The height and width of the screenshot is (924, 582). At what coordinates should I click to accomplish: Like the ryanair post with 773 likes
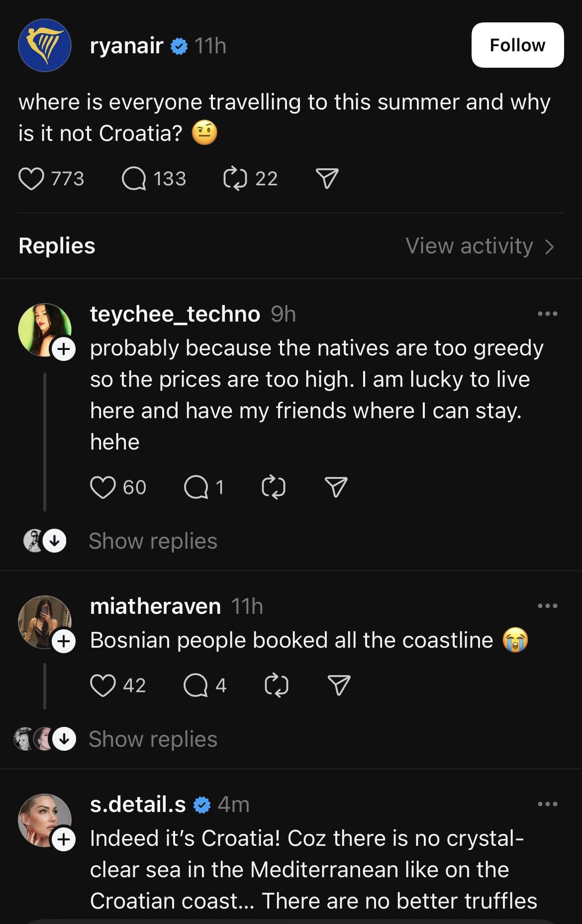point(31,179)
